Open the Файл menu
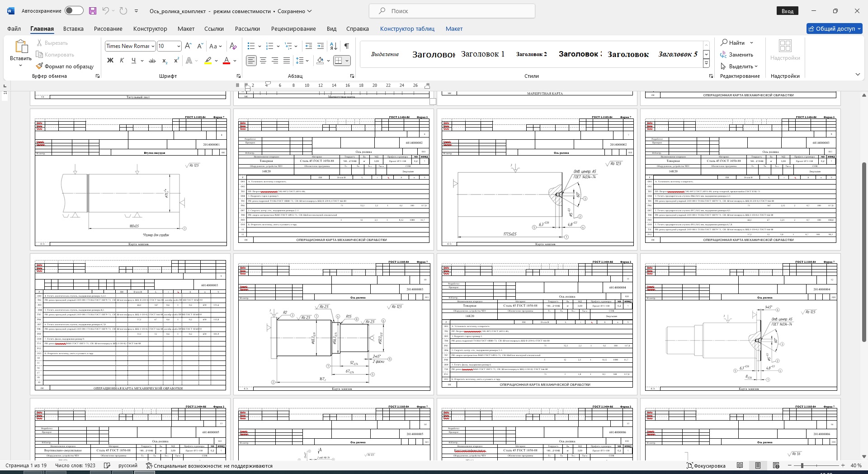The image size is (868, 474). (x=14, y=28)
